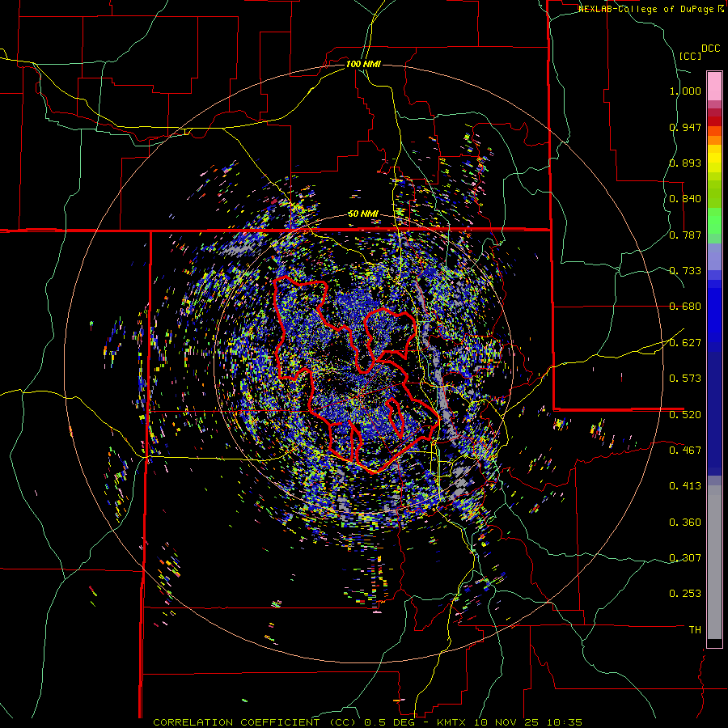Click the 0.413 legend value
Viewport: 728px width, 728px height.
point(685,486)
